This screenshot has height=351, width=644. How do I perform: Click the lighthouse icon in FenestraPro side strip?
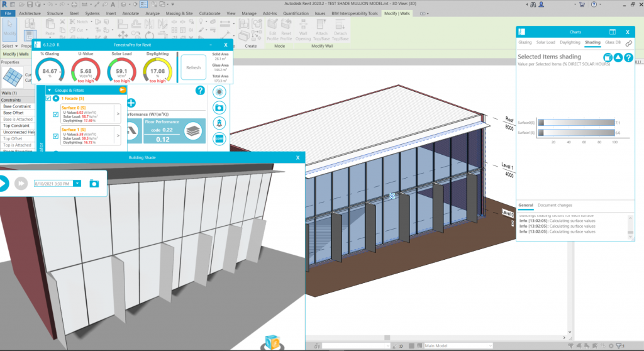click(219, 123)
